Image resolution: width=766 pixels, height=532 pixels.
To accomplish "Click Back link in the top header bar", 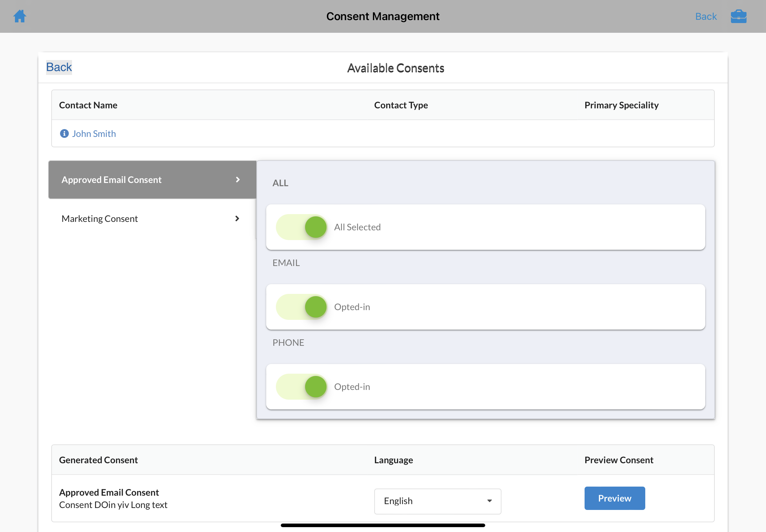I will [x=706, y=16].
